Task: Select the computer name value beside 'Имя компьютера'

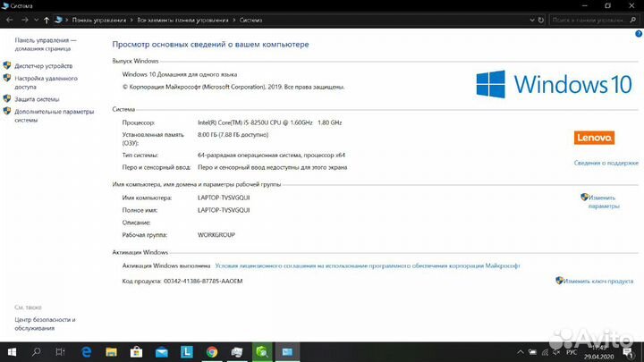Action: coord(224,198)
